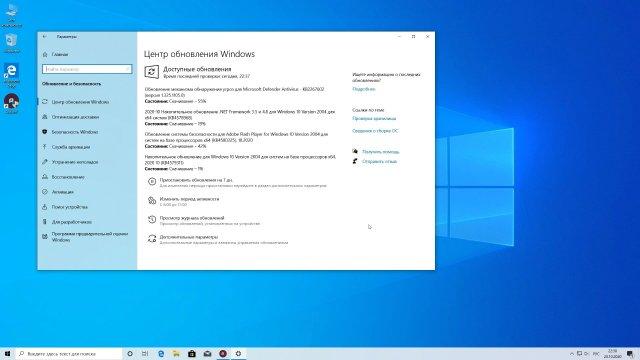Image resolution: width=640 pixels, height=360 pixels.
Task: Expand the hidden system tray icons chevron
Action: 572,353
